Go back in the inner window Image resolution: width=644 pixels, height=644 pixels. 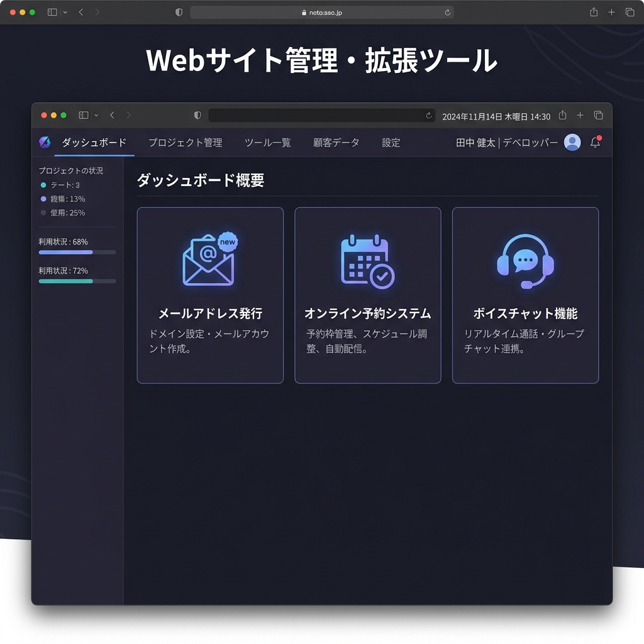tap(112, 115)
